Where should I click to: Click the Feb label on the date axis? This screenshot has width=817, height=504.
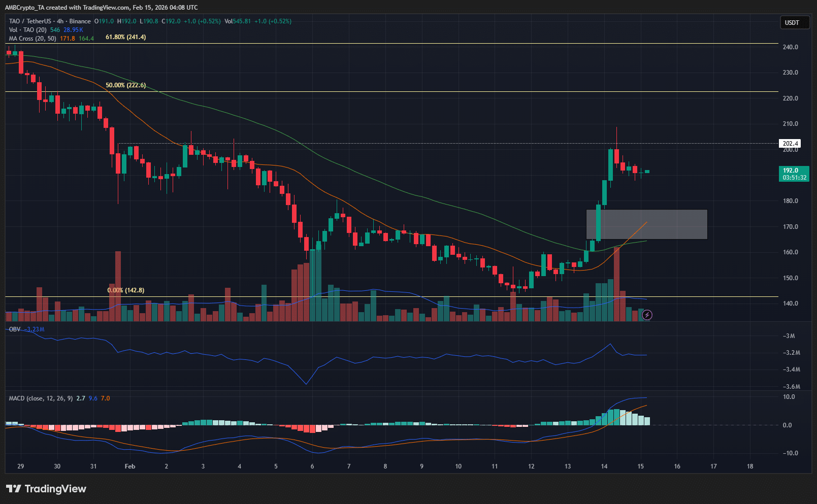pyautogui.click(x=130, y=466)
